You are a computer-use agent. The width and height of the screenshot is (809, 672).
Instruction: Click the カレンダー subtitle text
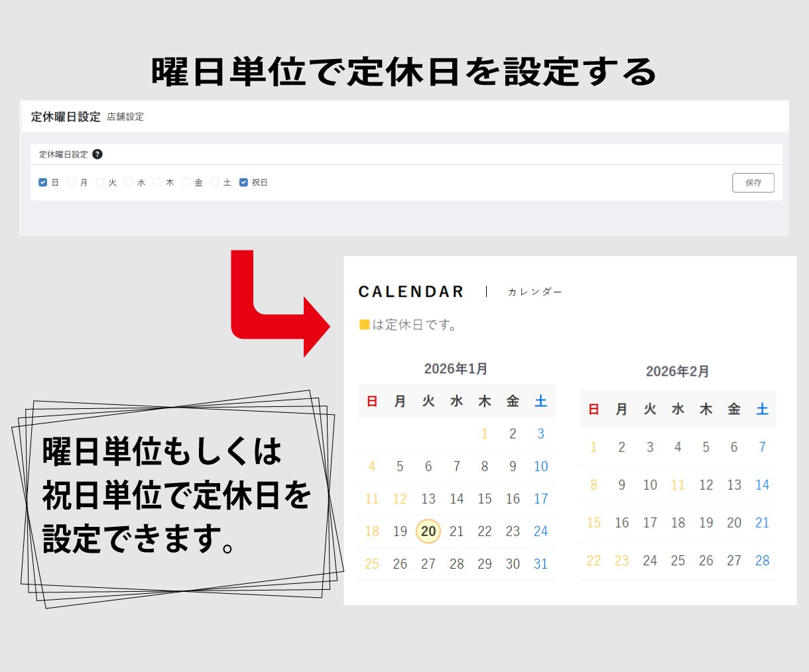[534, 292]
